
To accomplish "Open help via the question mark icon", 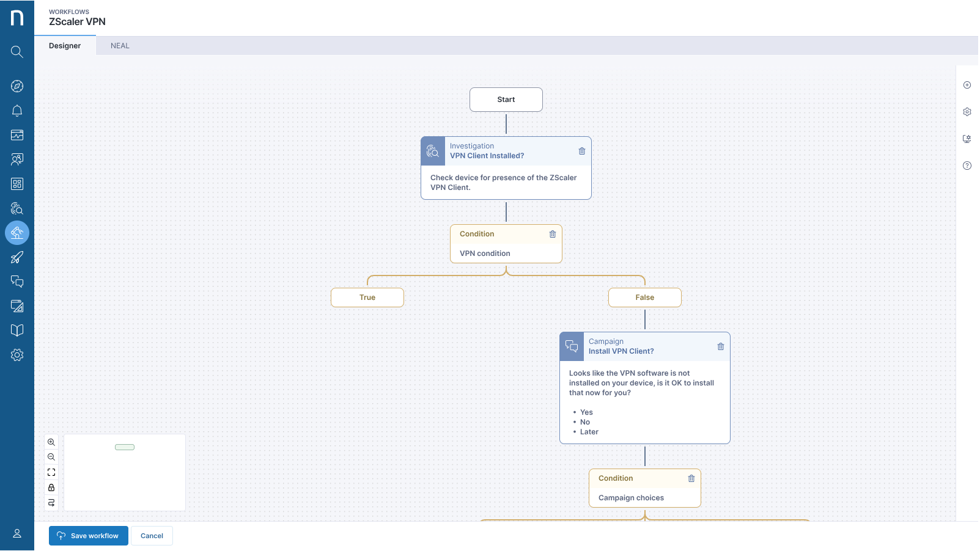I will (x=967, y=165).
